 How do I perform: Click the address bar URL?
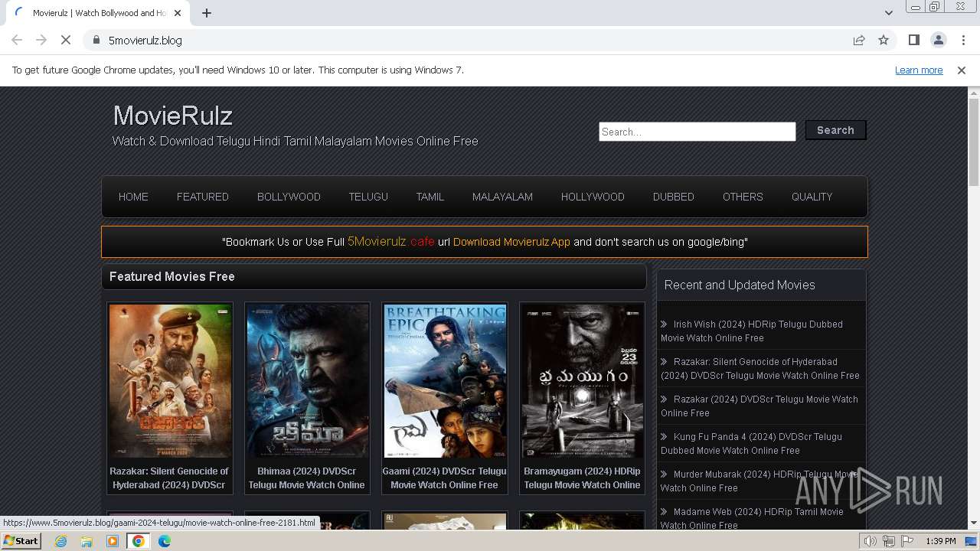coord(145,41)
